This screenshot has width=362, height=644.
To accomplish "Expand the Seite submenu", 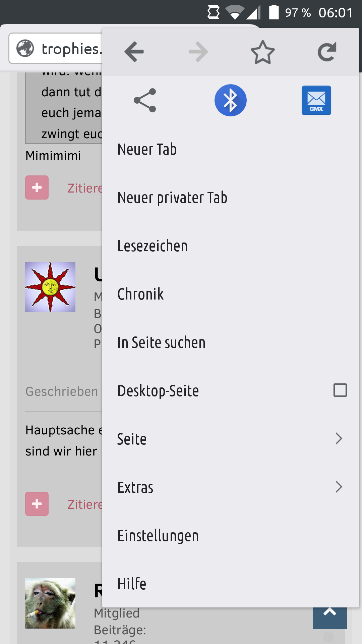I will (231, 439).
